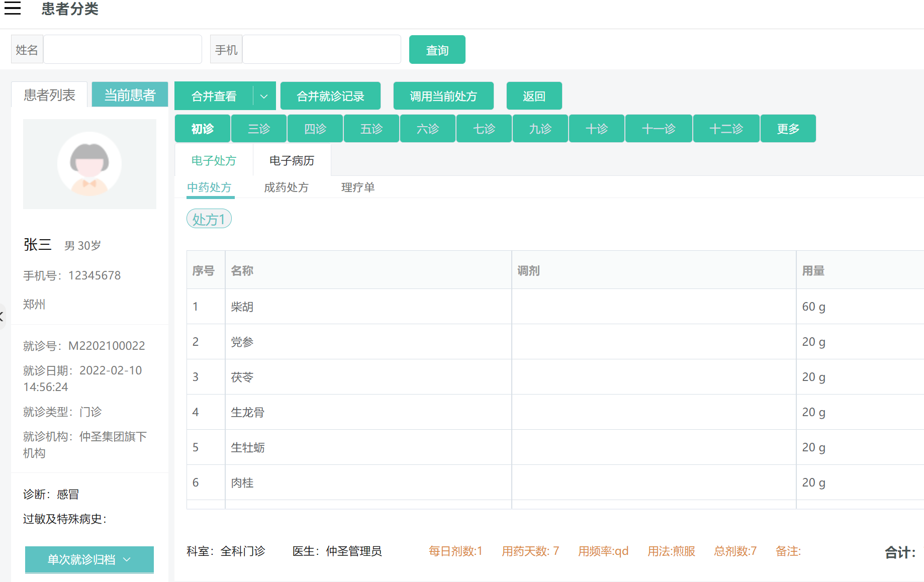Viewport: 924px width, 582px height.
Task: Click 更多 to show more visits
Action: pyautogui.click(x=788, y=129)
